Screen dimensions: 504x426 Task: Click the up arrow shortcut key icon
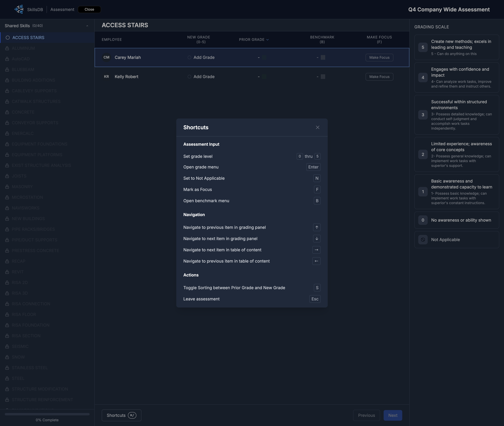[x=317, y=227]
